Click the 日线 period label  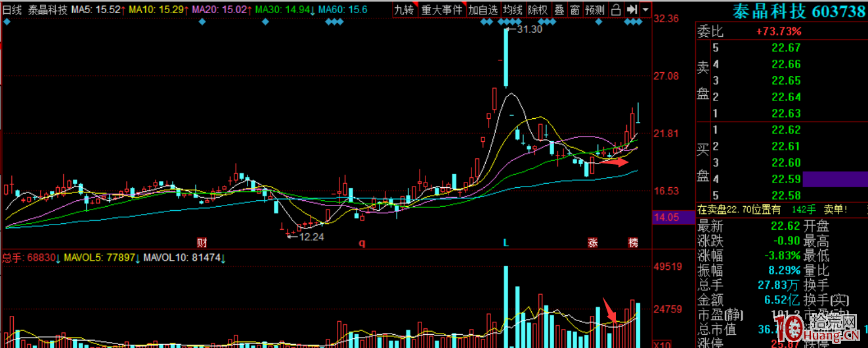tap(12, 11)
